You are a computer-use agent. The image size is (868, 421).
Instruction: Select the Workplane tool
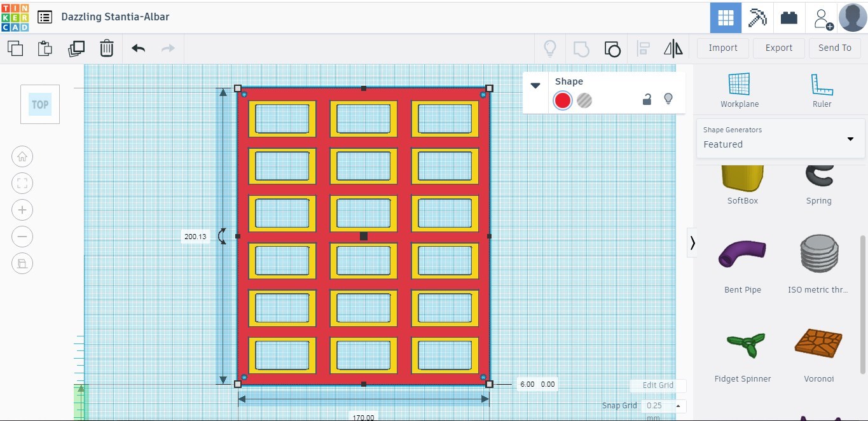click(x=740, y=90)
